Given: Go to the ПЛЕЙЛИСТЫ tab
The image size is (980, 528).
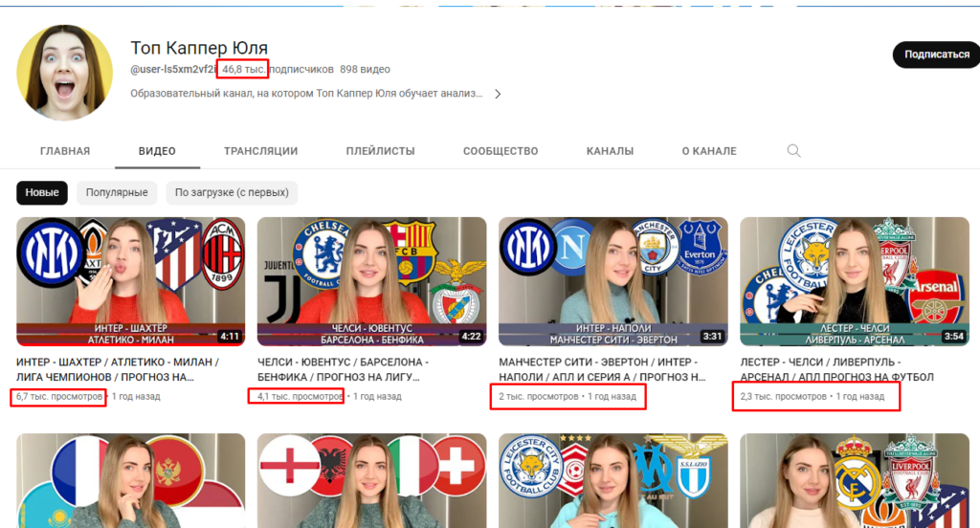Looking at the screenshot, I should tap(380, 151).
